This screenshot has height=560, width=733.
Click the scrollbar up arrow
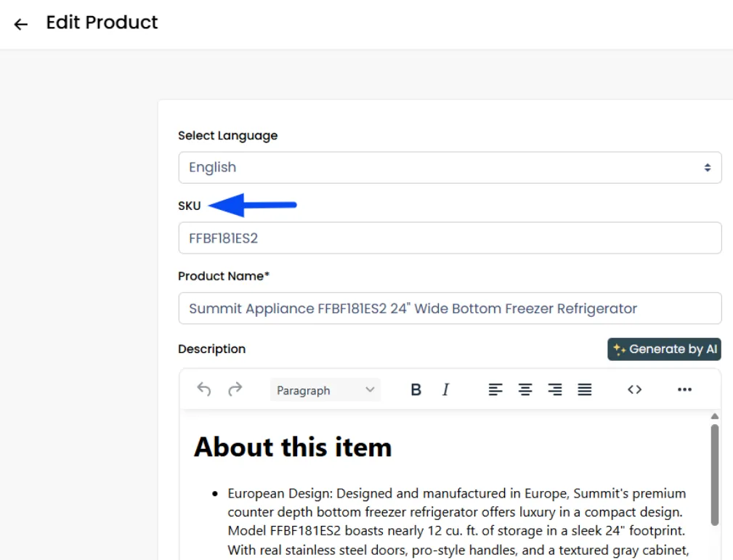(714, 416)
